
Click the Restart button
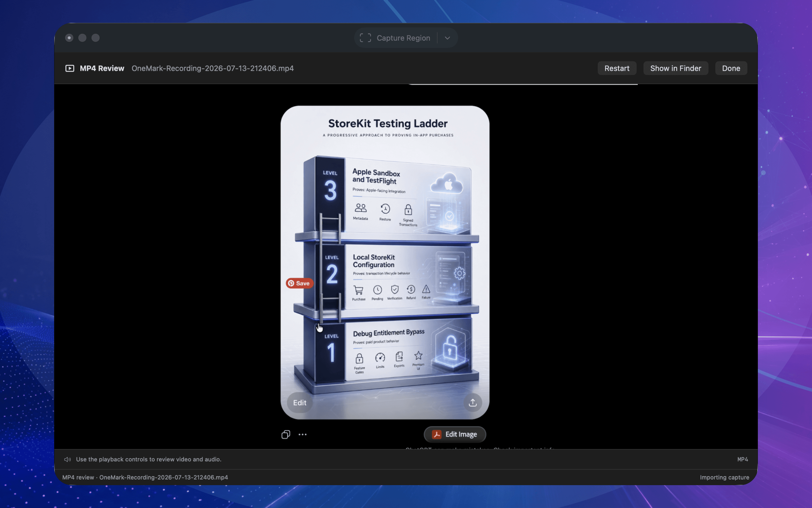coord(617,68)
